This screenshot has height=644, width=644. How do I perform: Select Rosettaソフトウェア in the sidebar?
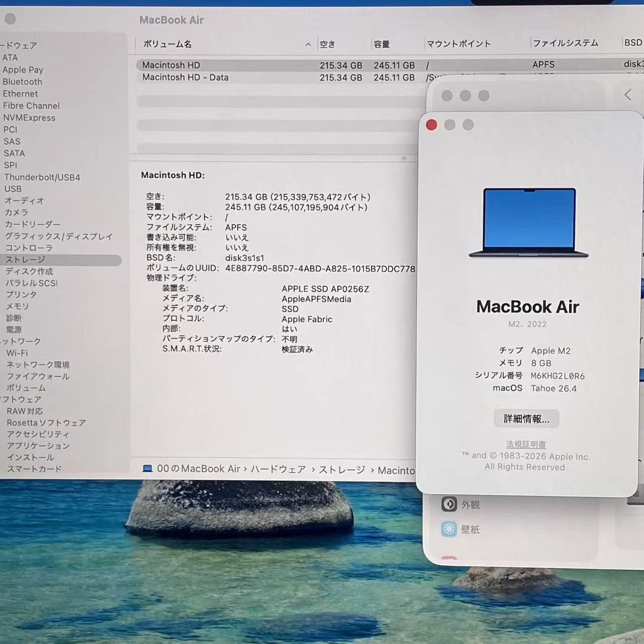[46, 422]
